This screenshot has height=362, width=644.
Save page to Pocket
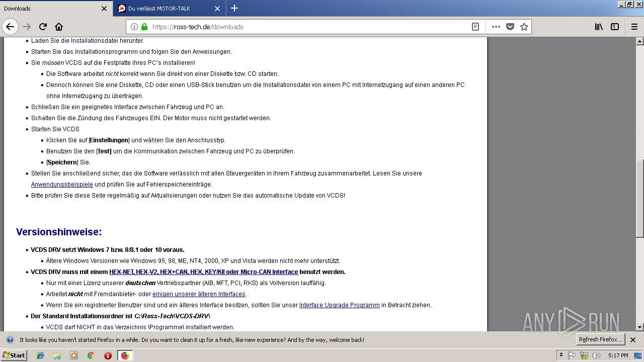[x=510, y=27]
